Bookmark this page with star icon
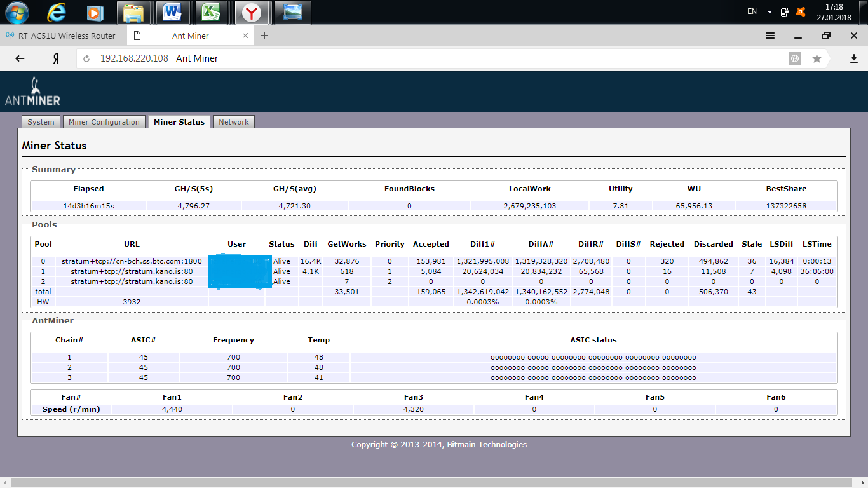The image size is (868, 488). [x=817, y=58]
